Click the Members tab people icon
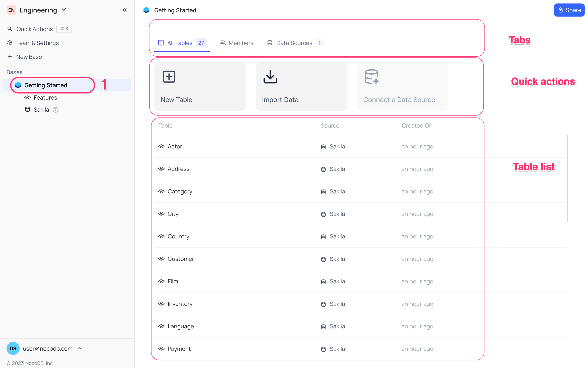This screenshot has width=588, height=368. [223, 43]
